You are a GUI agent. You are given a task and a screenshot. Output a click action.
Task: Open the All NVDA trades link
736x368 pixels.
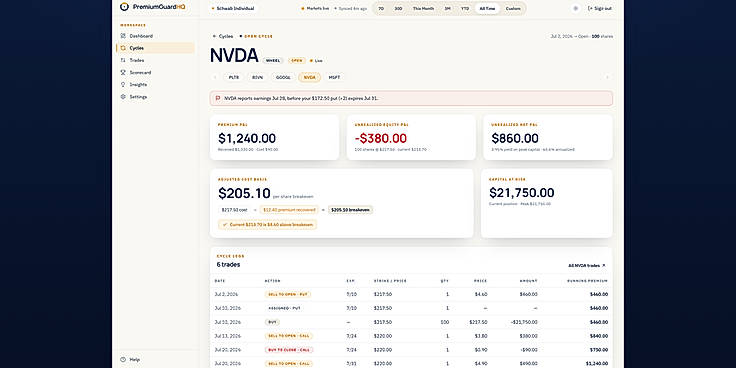(x=587, y=265)
